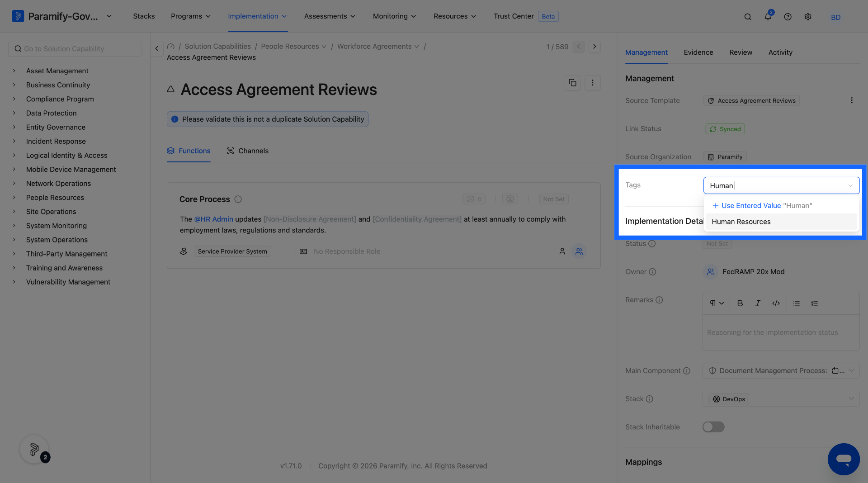Image resolution: width=868 pixels, height=483 pixels.
Task: Click Solution Capabilities breadcrumb link
Action: tap(217, 47)
